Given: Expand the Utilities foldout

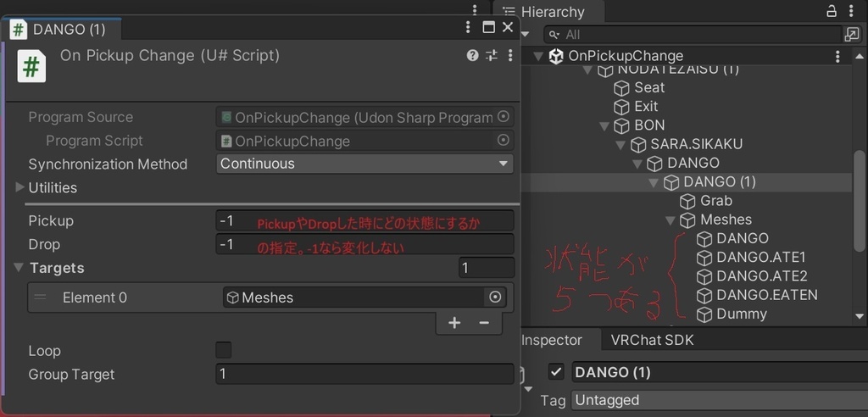Looking at the screenshot, I should [x=20, y=187].
